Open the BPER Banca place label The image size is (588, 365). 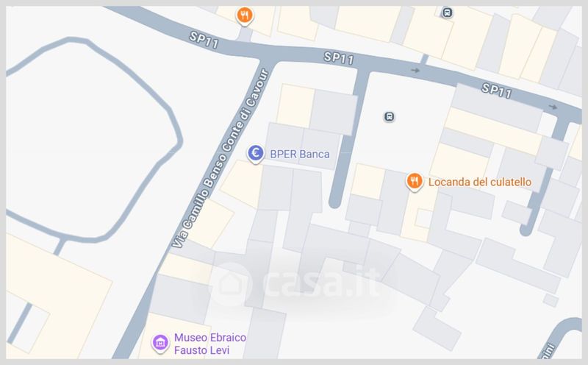pos(300,154)
